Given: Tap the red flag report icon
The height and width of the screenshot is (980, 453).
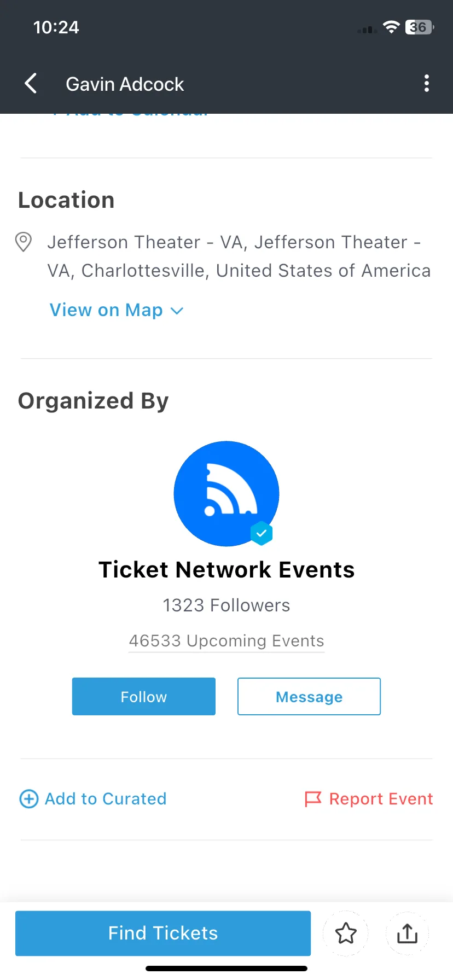Looking at the screenshot, I should [313, 799].
